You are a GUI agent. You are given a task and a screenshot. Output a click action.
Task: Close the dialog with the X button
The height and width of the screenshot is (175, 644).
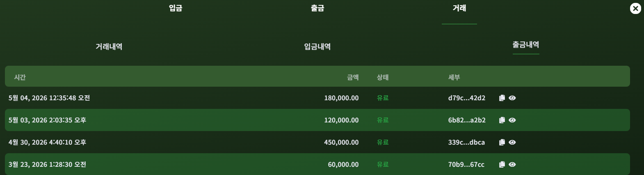pos(635,8)
